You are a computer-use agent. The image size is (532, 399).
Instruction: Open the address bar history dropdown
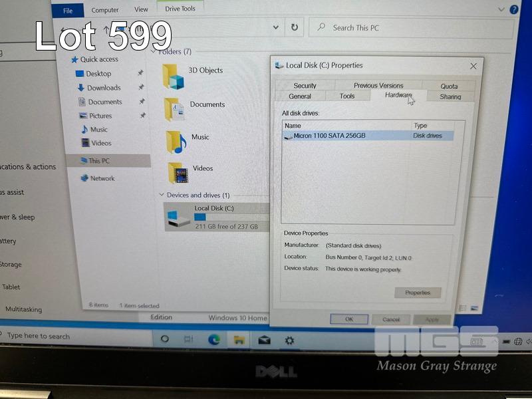[276, 28]
